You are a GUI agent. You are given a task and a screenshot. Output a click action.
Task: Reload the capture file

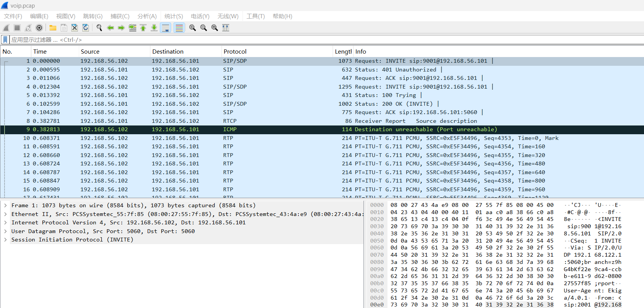tap(86, 28)
